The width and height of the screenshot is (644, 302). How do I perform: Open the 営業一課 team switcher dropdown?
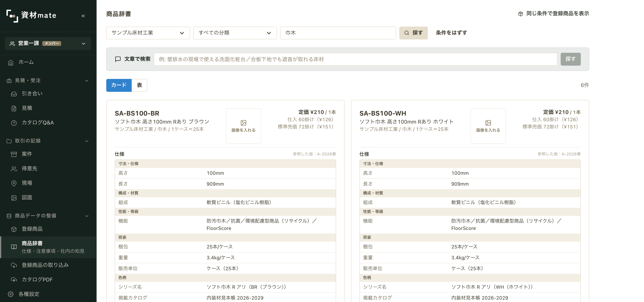[48, 43]
